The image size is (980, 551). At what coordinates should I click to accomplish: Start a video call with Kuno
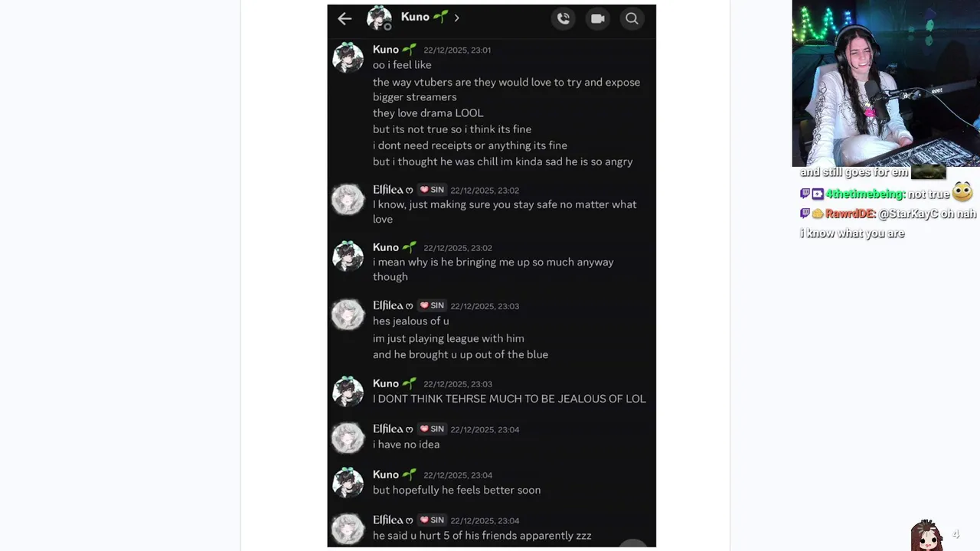[598, 19]
